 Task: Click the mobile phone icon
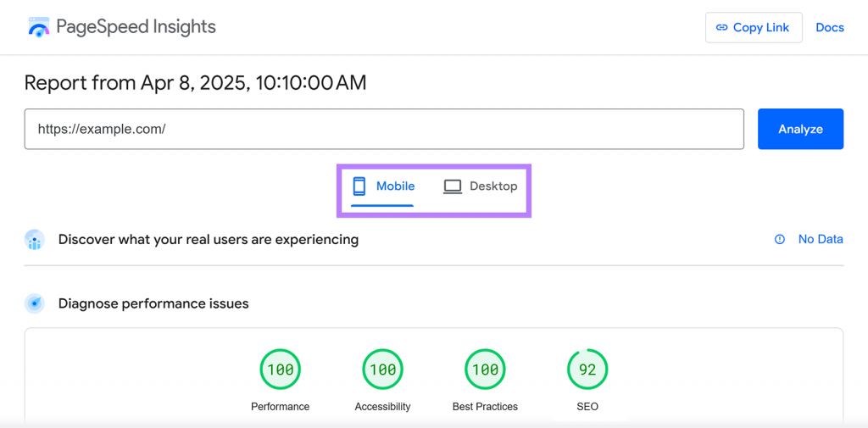359,186
